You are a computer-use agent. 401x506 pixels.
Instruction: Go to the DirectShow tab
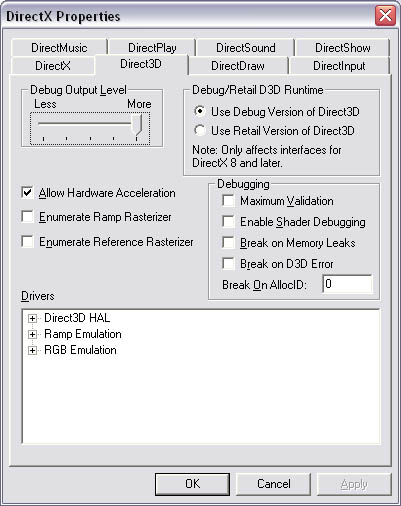click(342, 48)
